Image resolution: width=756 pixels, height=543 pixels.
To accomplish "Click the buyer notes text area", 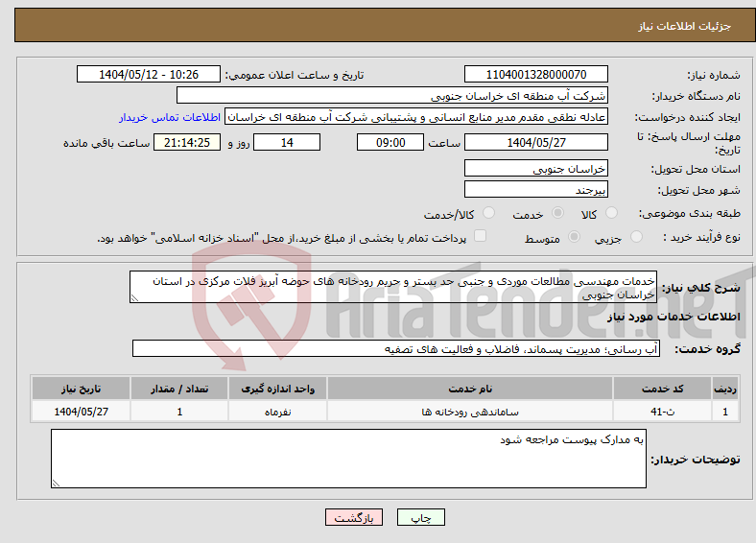I will click(348, 459).
